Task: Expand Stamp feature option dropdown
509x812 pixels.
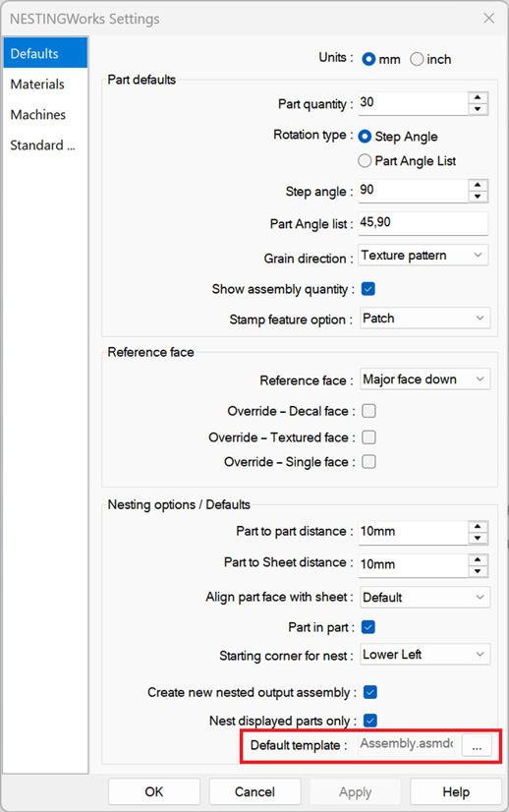Action: point(424,318)
